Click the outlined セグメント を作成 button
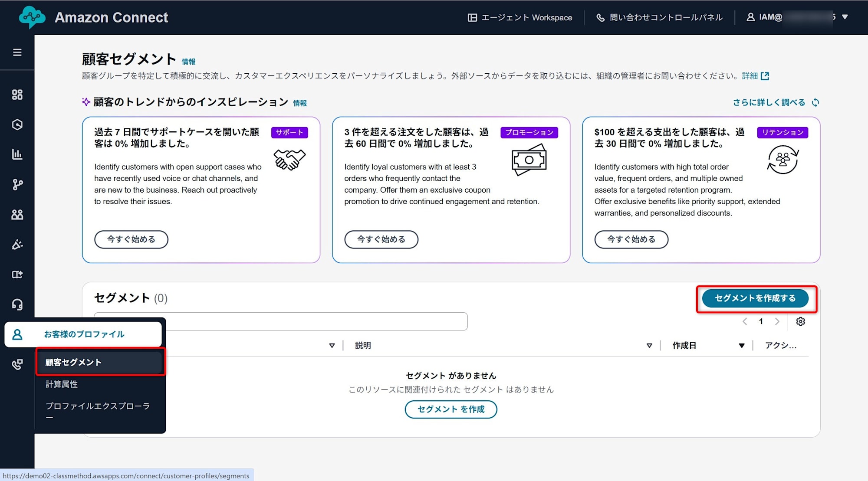The image size is (868, 481). [x=451, y=409]
